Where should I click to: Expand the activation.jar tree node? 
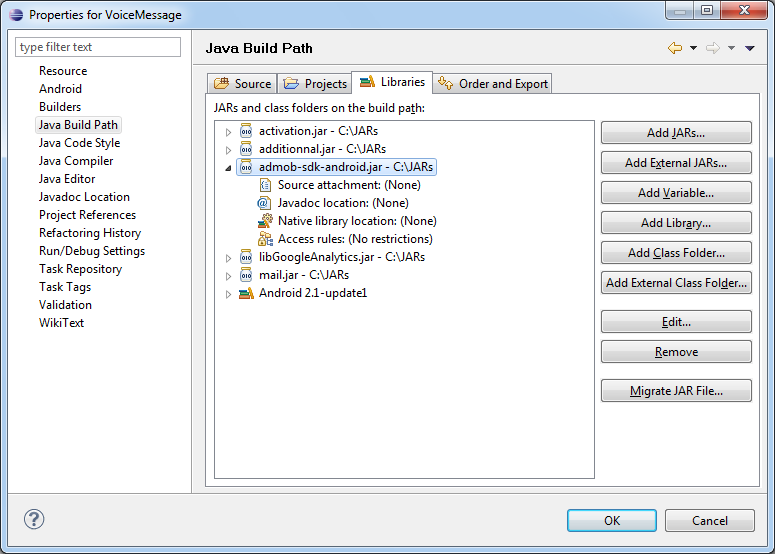[x=228, y=131]
